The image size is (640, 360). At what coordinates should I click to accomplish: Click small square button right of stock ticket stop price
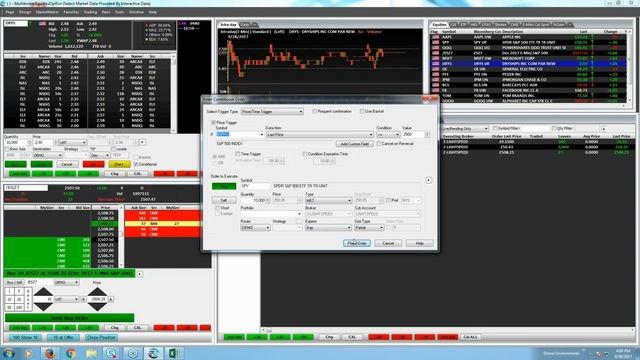point(142,142)
